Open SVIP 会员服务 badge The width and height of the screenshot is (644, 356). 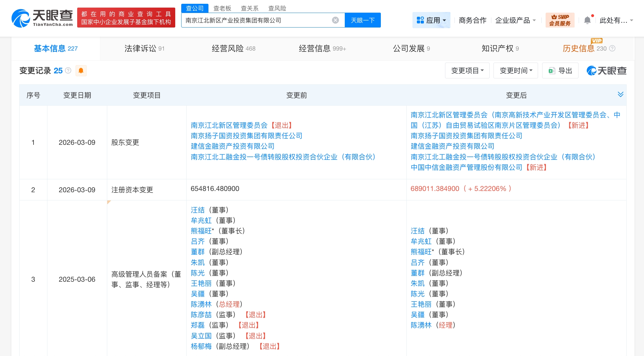(560, 20)
